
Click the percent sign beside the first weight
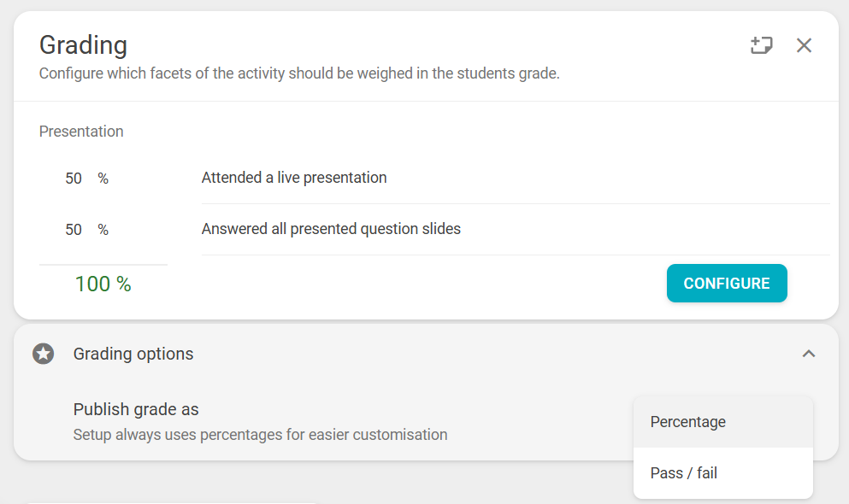(103, 179)
